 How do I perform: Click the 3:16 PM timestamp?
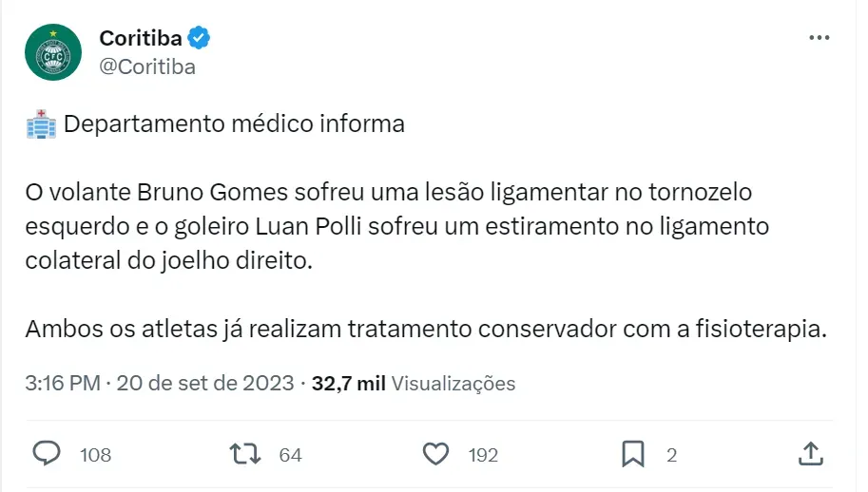(63, 384)
